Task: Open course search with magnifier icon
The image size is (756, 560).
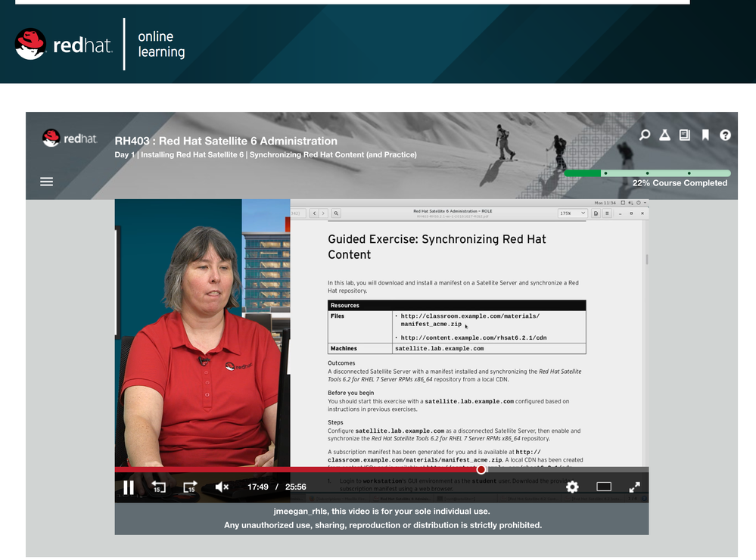Action: click(645, 135)
